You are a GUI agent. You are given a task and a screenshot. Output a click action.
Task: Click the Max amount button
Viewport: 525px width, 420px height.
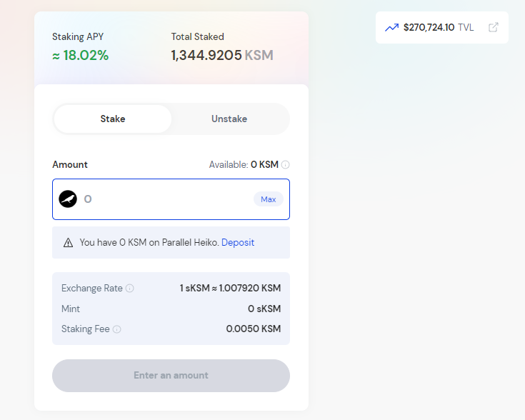268,199
